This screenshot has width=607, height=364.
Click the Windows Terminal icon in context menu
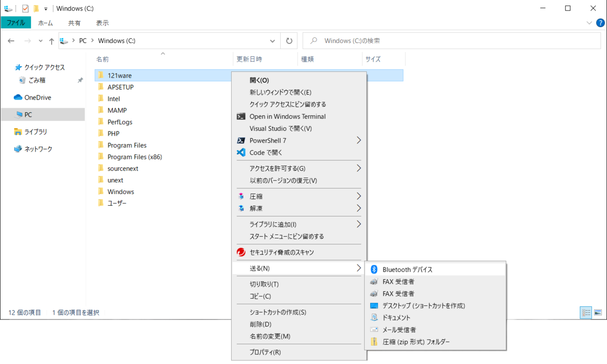tap(241, 116)
